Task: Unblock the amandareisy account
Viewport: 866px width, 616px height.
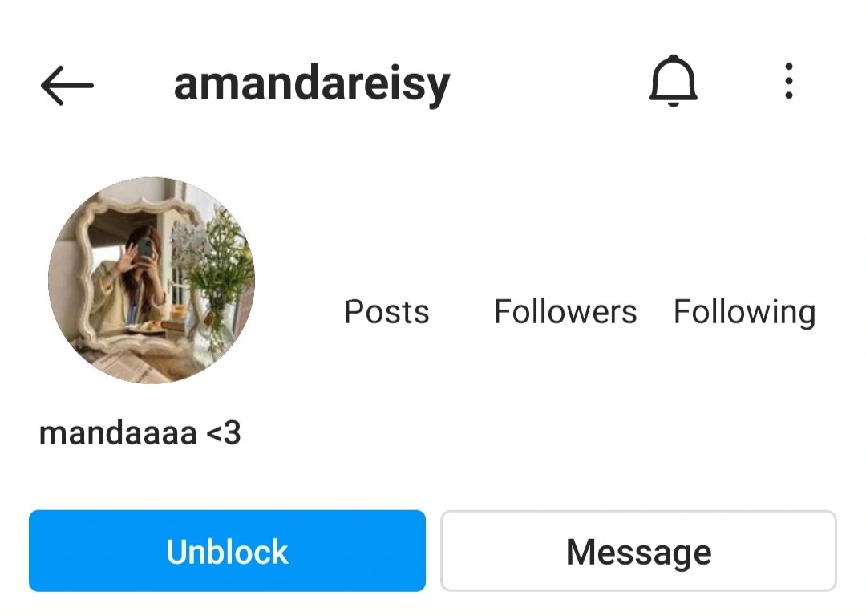Action: point(227,551)
